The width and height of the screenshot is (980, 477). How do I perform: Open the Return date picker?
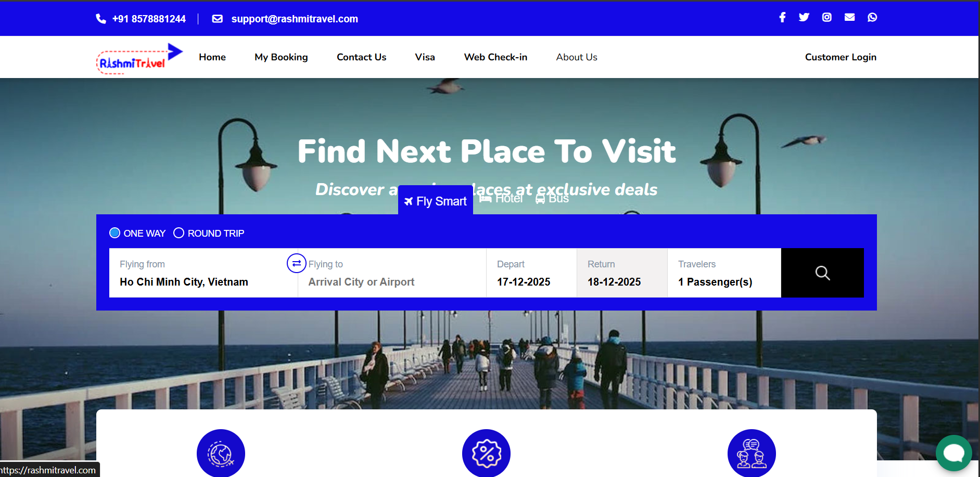(x=622, y=273)
